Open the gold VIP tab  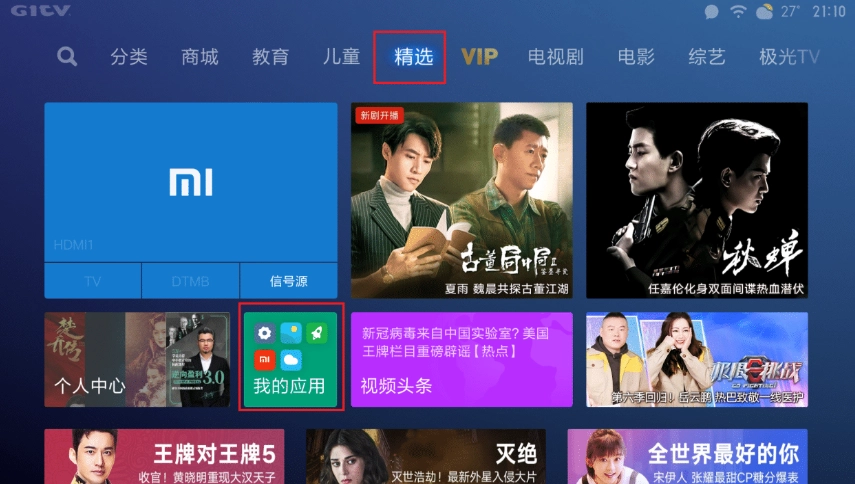pyautogui.click(x=479, y=57)
